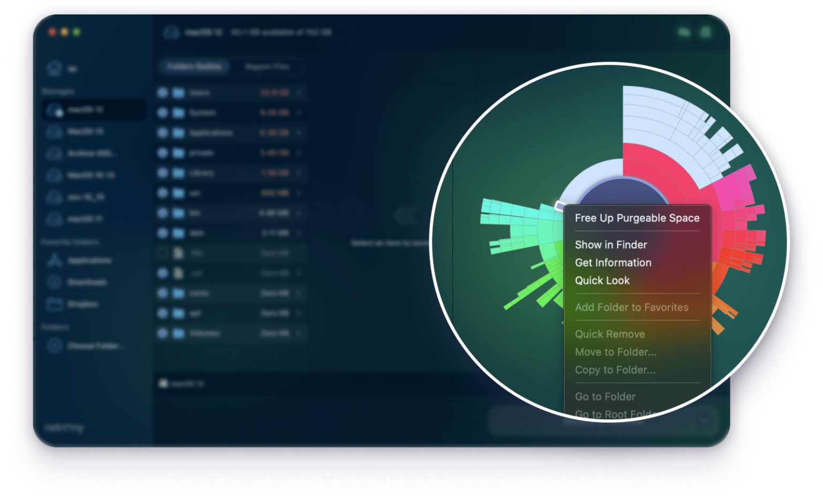Click the camera icon in the top-right toolbar
This screenshot has width=823, height=504.
coord(684,32)
